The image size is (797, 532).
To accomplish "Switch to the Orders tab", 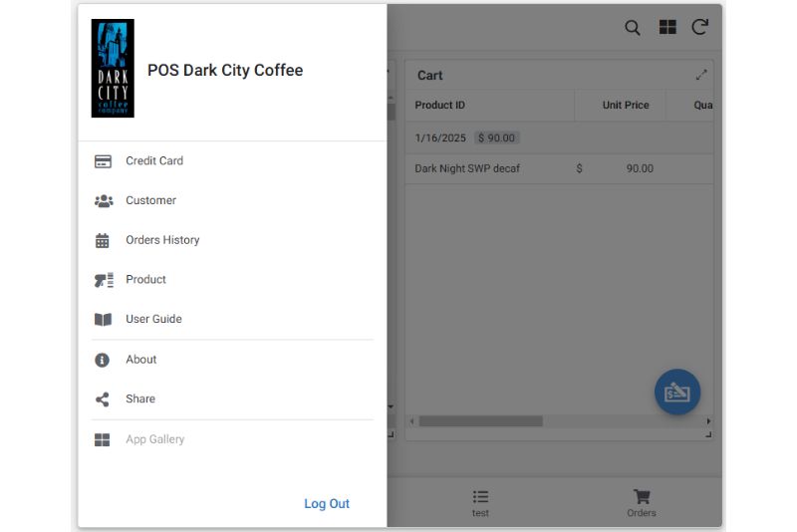I will 642,503.
